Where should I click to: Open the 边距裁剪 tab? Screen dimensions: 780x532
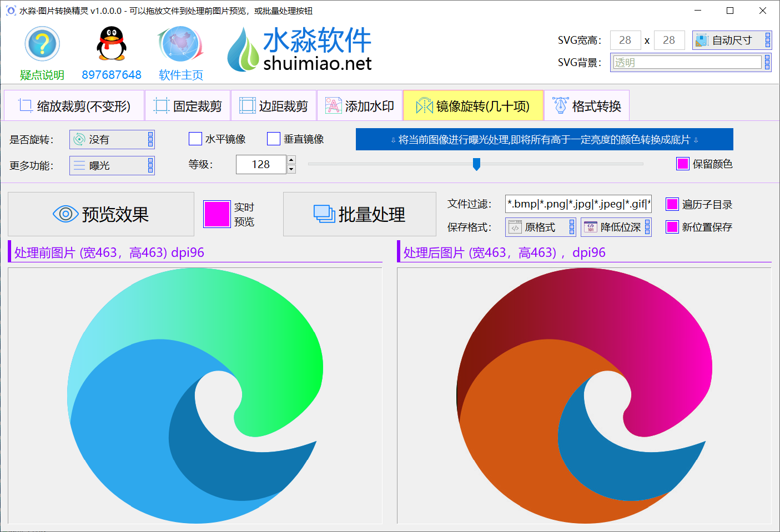(274, 105)
